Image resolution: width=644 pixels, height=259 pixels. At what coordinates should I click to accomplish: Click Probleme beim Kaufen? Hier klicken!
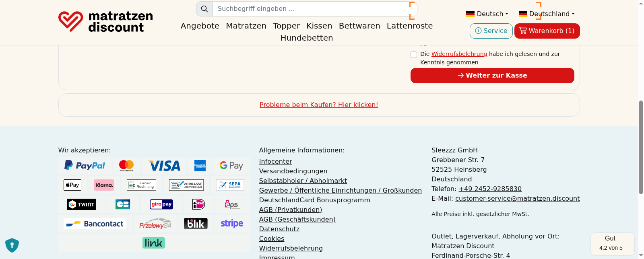(319, 105)
